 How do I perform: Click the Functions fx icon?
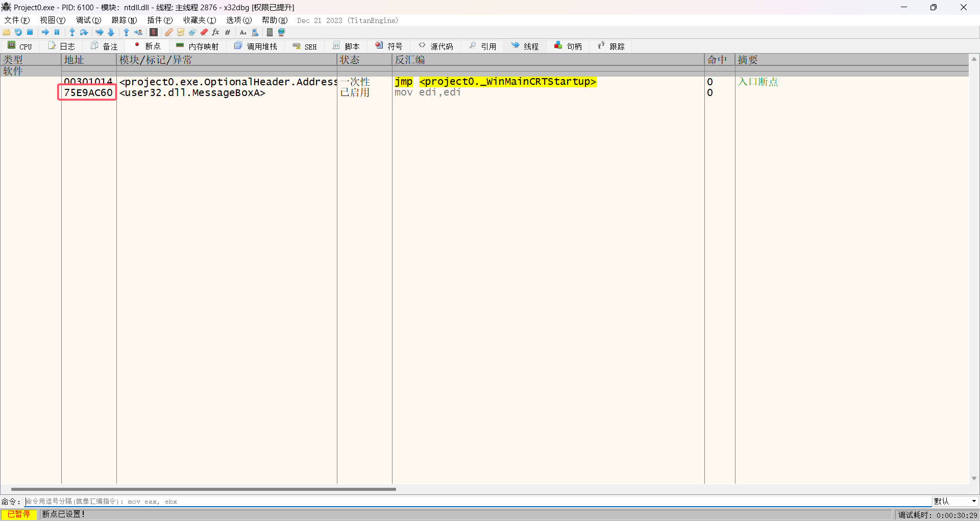coord(216,32)
